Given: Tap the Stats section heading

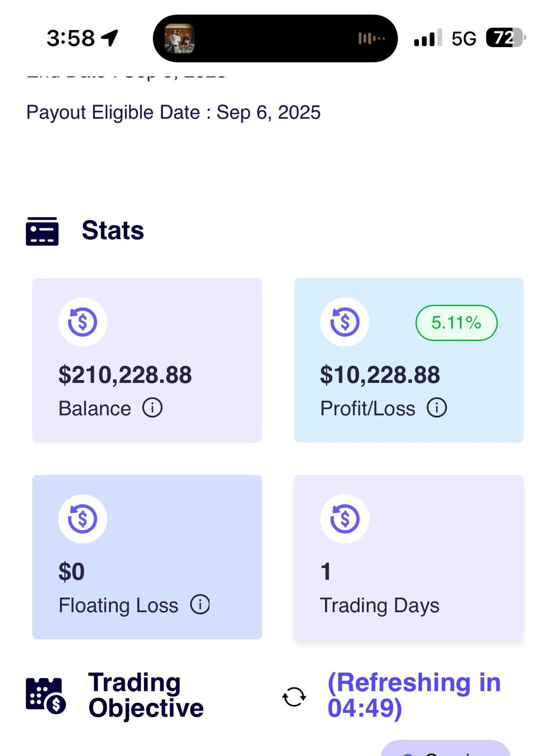Looking at the screenshot, I should (x=112, y=231).
